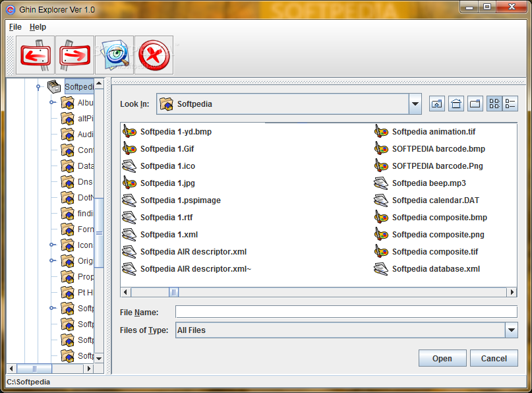Select file Softpedia database.xml
Viewport: 532px width, 393px height.
[427, 269]
